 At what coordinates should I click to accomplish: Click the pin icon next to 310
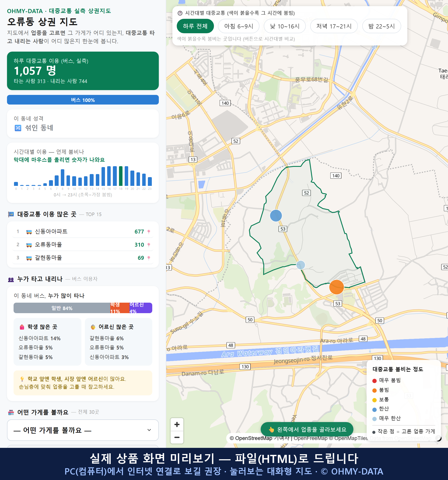pos(149,245)
